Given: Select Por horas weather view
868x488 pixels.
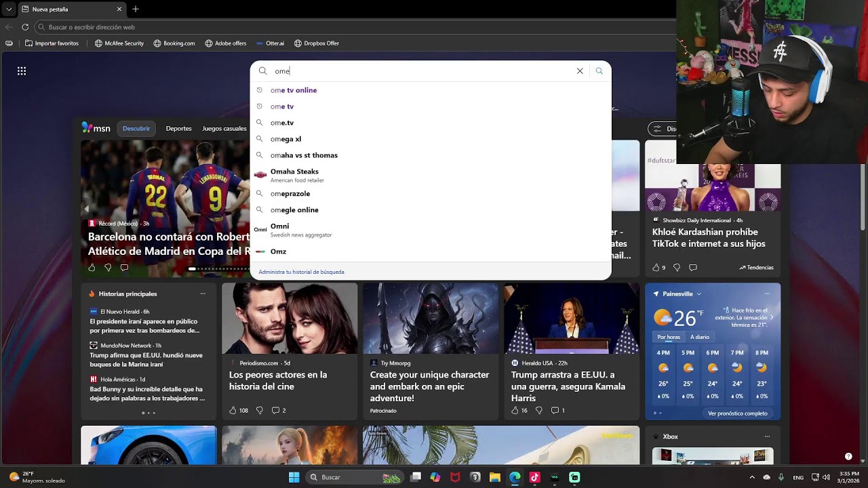Looking at the screenshot, I should pyautogui.click(x=669, y=337).
